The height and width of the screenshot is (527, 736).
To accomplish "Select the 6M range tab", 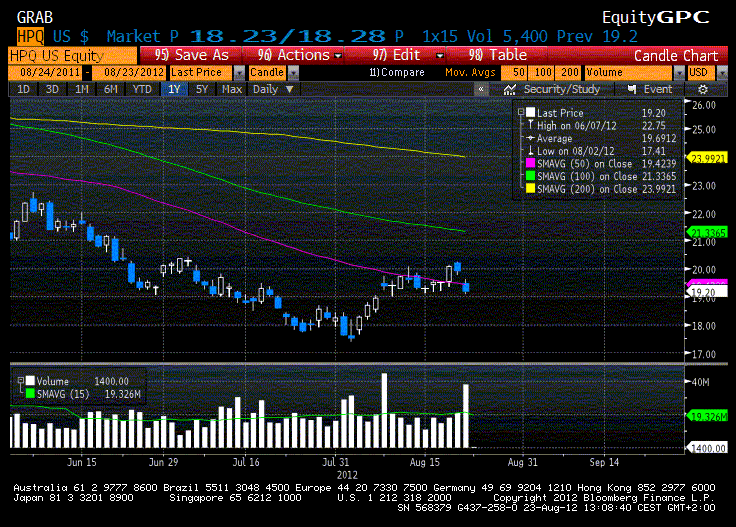I will tap(111, 89).
